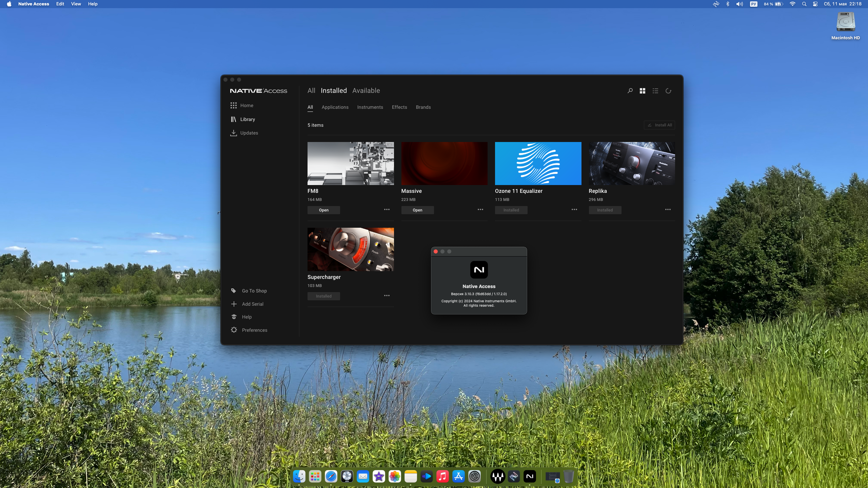Select the All category filter below tabs

tap(310, 107)
